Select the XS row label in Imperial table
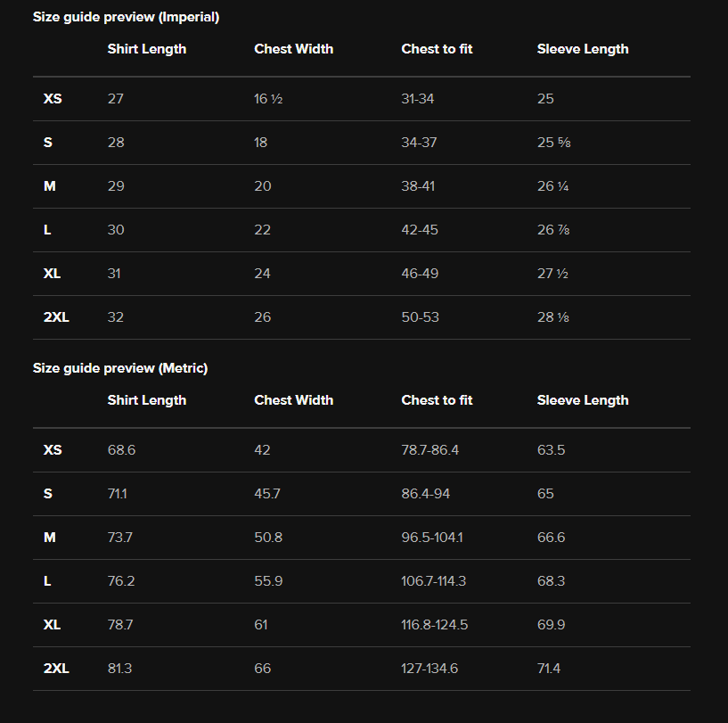The width and height of the screenshot is (728, 723). pyautogui.click(x=53, y=99)
